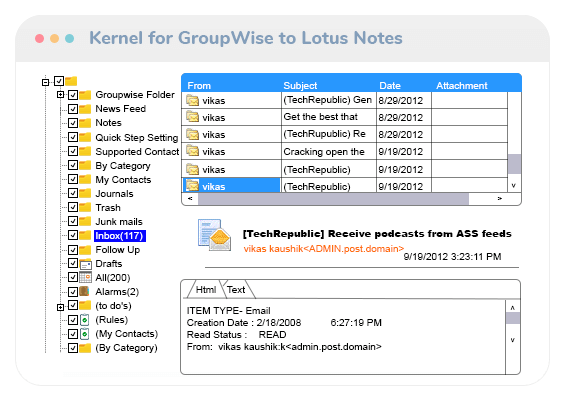The image size is (565, 401).
Task: Toggle the root folder checkbox
Action: (x=59, y=81)
